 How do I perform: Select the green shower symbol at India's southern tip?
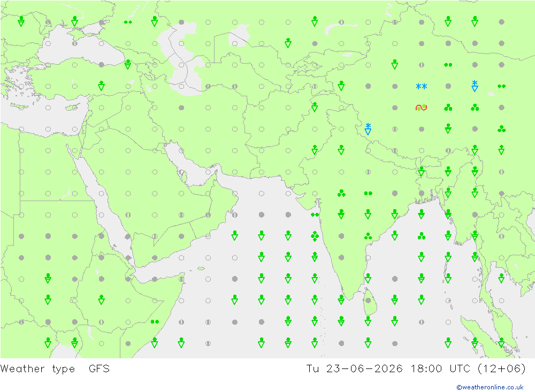tap(341, 300)
